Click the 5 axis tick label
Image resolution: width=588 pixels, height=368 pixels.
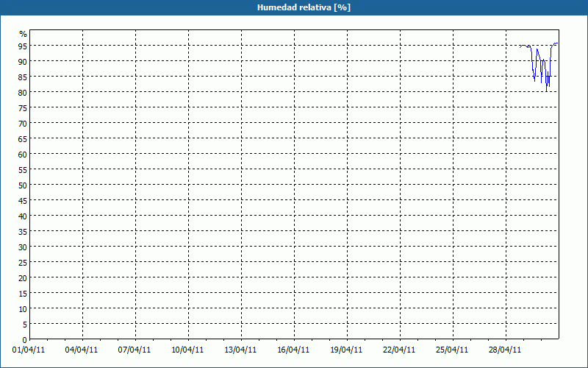tap(25, 325)
